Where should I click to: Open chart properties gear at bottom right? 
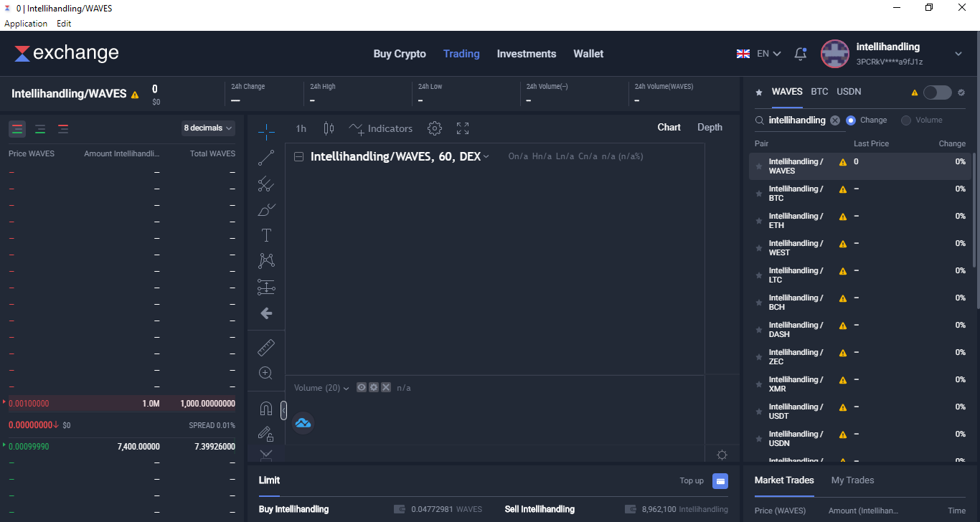click(722, 455)
